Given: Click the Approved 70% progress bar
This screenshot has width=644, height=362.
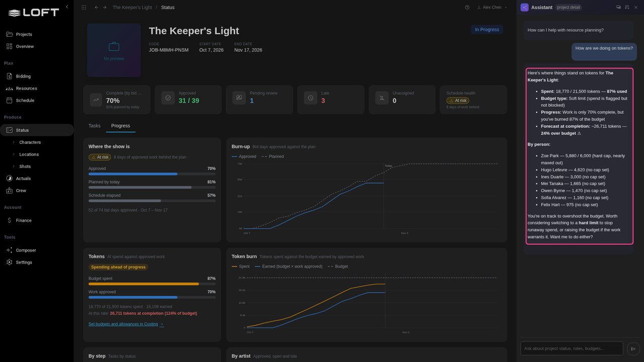Looking at the screenshot, I should pyautogui.click(x=152, y=174).
